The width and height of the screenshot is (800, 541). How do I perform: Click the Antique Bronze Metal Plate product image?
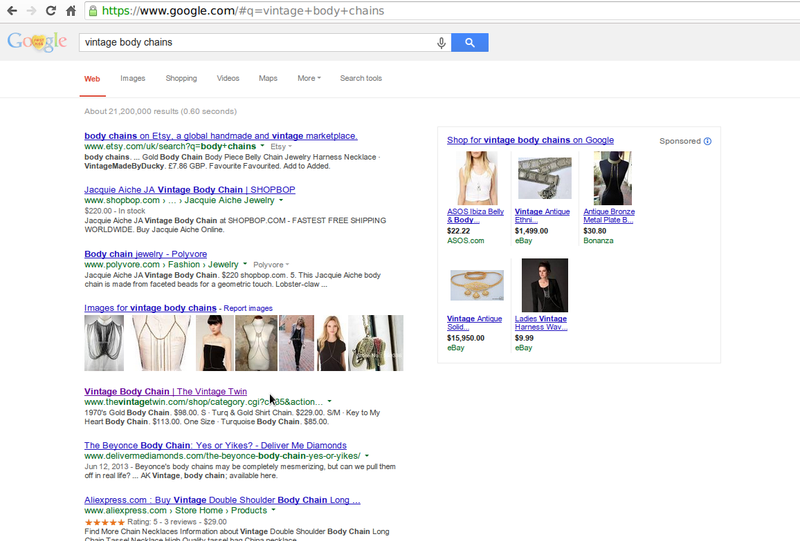tap(613, 178)
